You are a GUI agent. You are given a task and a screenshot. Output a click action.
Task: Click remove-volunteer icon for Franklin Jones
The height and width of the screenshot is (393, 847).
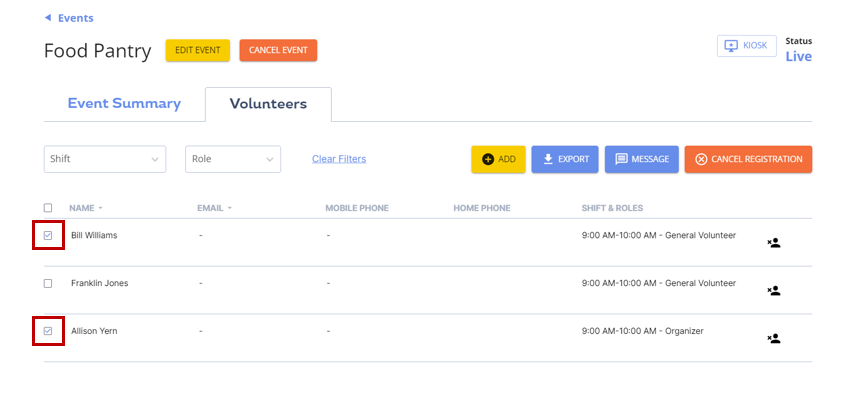click(774, 291)
